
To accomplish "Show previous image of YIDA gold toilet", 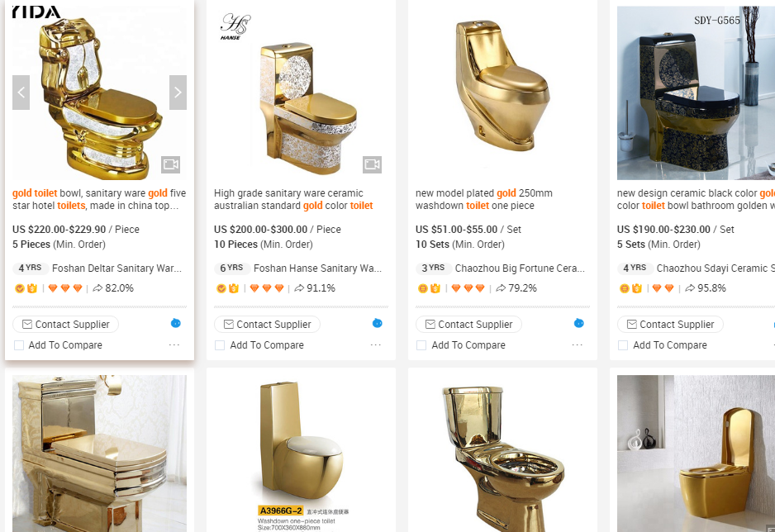I will [21, 92].
